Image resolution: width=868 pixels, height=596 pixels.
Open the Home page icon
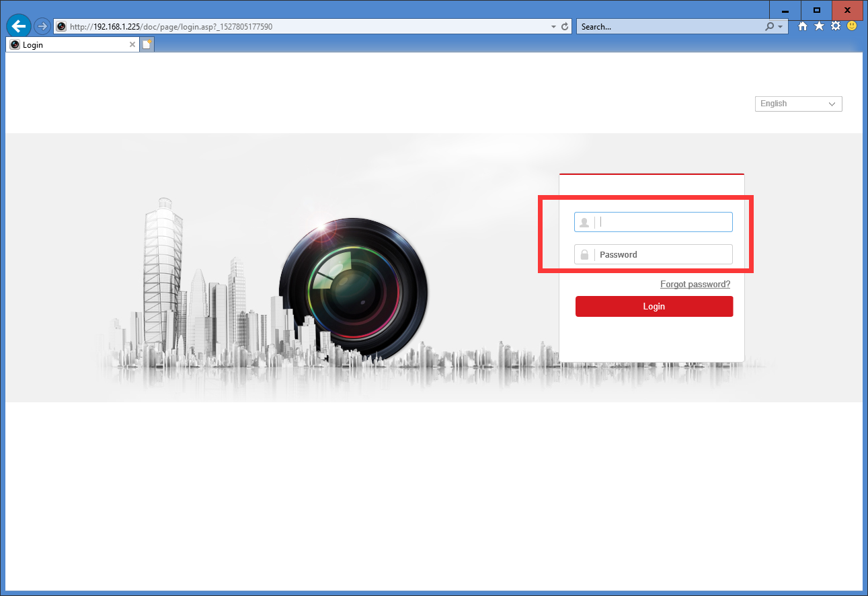coord(802,26)
